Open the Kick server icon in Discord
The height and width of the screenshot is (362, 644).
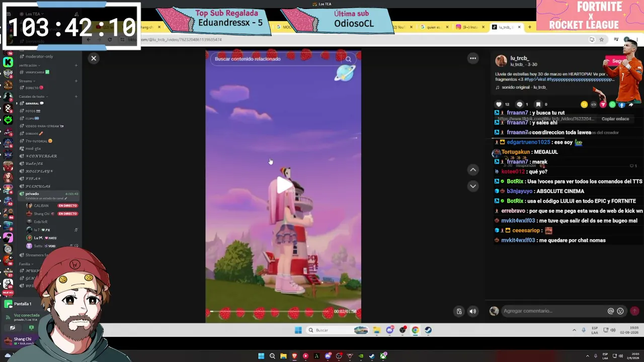point(8,62)
